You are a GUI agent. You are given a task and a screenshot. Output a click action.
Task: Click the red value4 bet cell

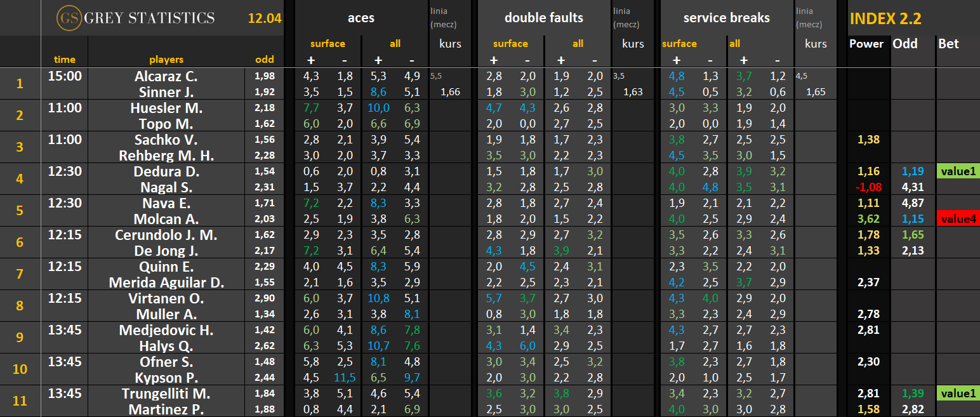coord(957,219)
